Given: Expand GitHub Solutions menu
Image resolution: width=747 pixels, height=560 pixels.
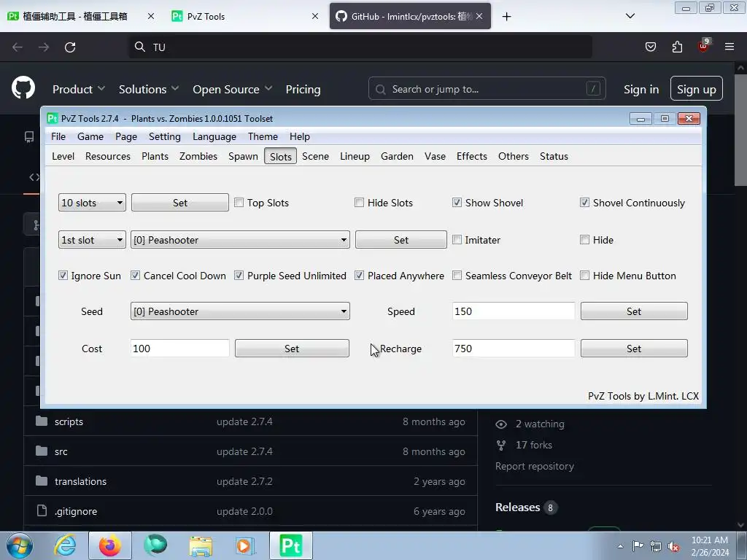Looking at the screenshot, I should point(149,89).
